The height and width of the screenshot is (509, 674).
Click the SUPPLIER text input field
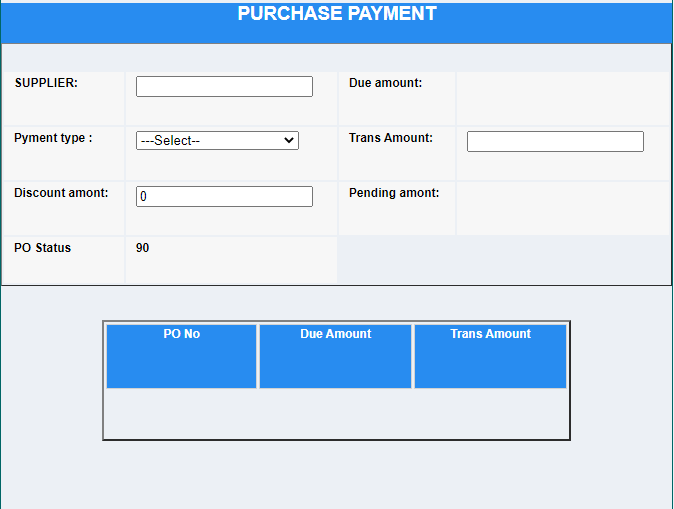[x=224, y=87]
